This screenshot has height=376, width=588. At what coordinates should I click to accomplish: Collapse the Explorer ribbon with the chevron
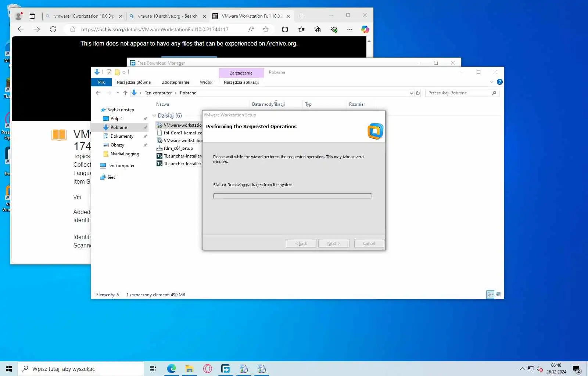point(492,82)
